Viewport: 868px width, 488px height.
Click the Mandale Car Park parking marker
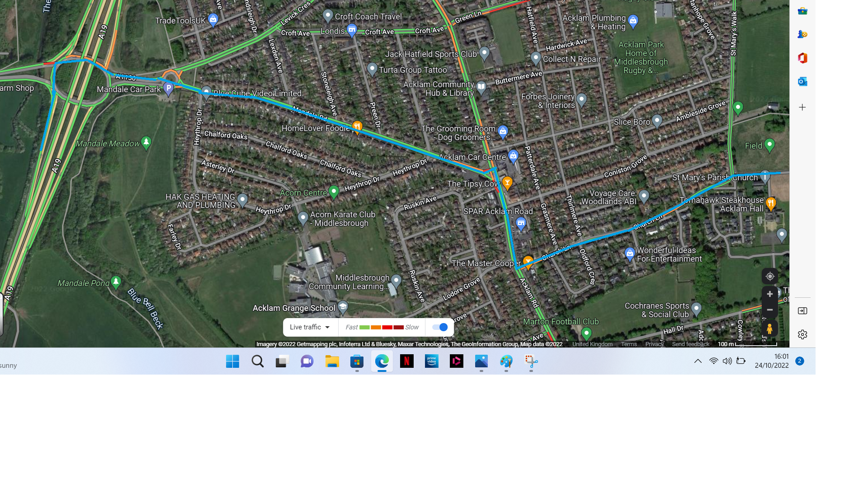point(169,88)
